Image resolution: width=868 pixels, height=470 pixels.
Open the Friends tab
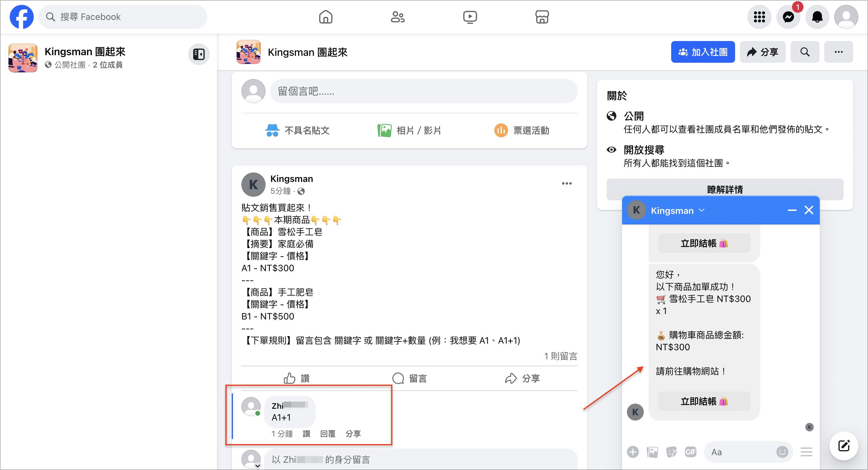398,17
